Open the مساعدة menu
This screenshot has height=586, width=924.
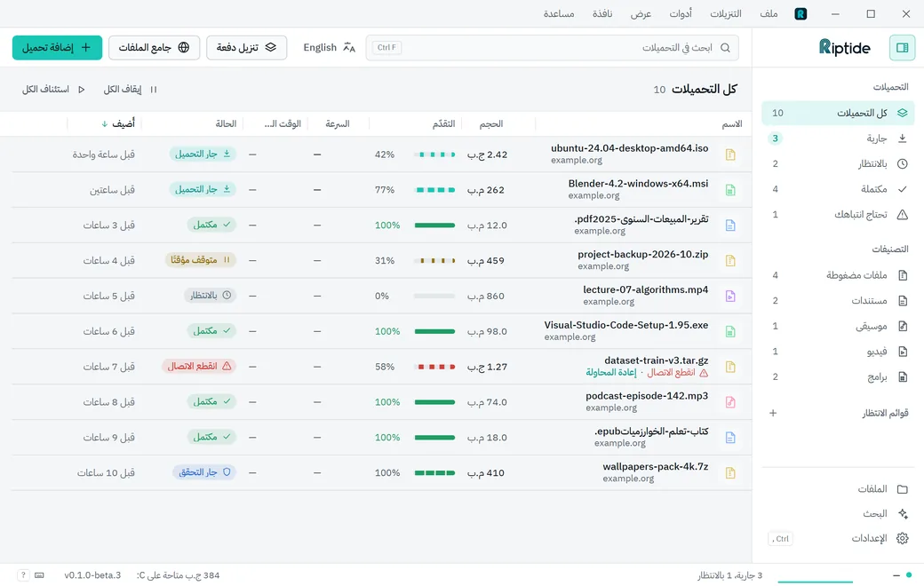(559, 13)
